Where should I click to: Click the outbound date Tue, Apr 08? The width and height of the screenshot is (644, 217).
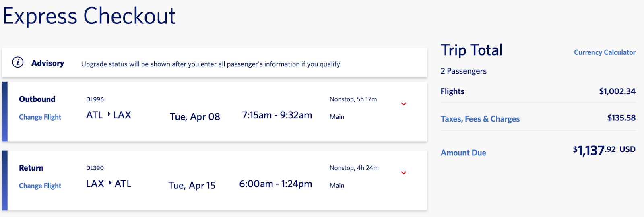point(195,117)
